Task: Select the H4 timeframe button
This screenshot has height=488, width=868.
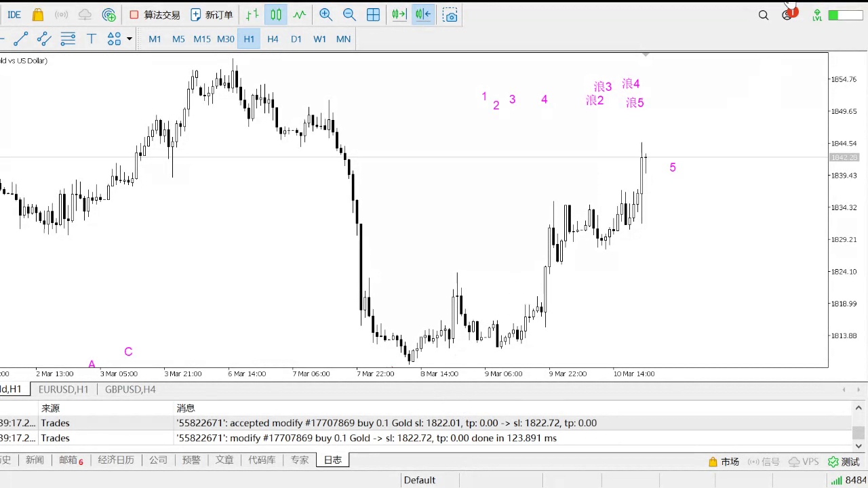Action: 273,39
